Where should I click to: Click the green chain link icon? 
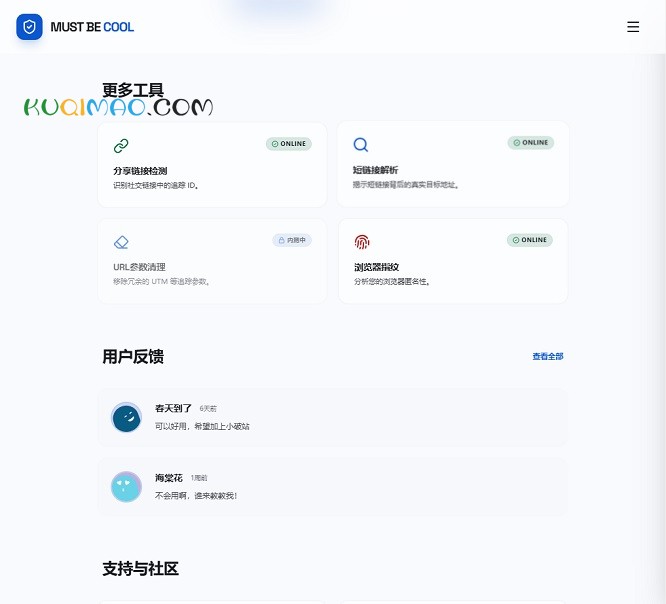(121, 146)
